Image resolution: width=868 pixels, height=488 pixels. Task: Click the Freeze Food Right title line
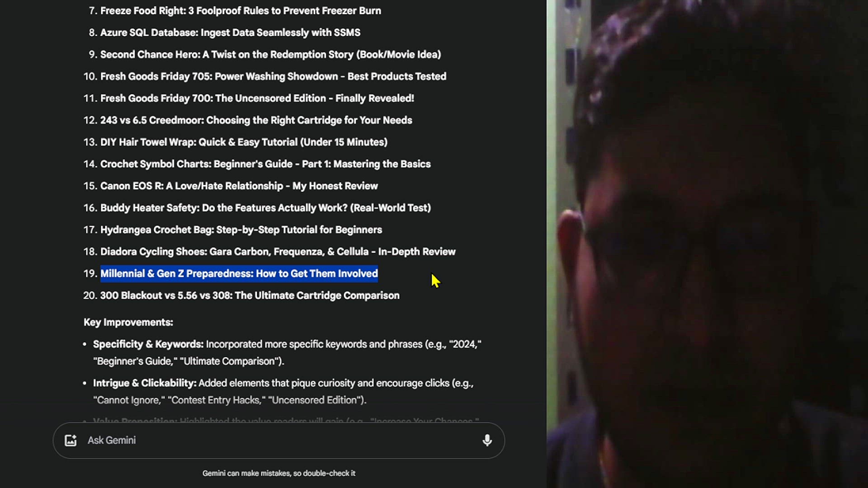click(x=241, y=11)
